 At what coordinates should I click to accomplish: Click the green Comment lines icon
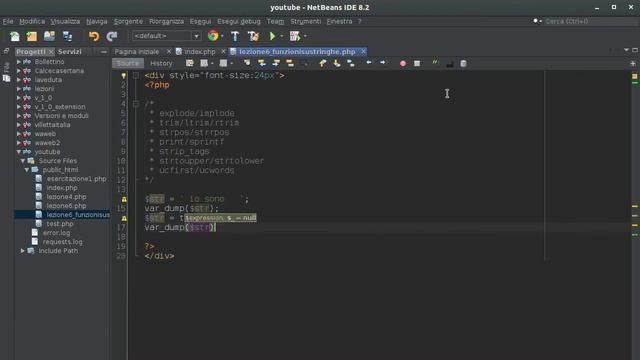tap(435, 63)
